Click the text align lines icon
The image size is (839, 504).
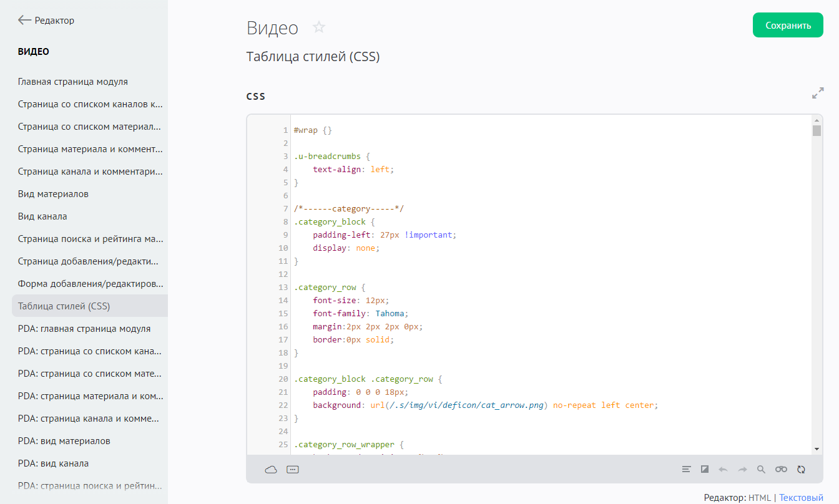686,470
